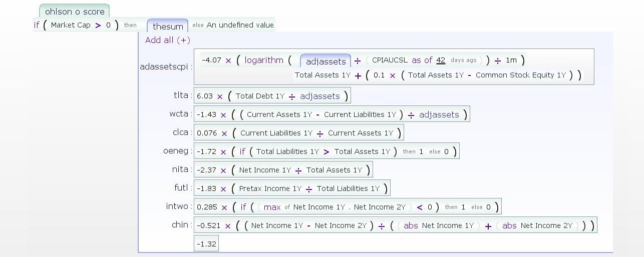Edit the 6.03 coefficient
Viewport: 644px width, 257px height.
(x=205, y=96)
